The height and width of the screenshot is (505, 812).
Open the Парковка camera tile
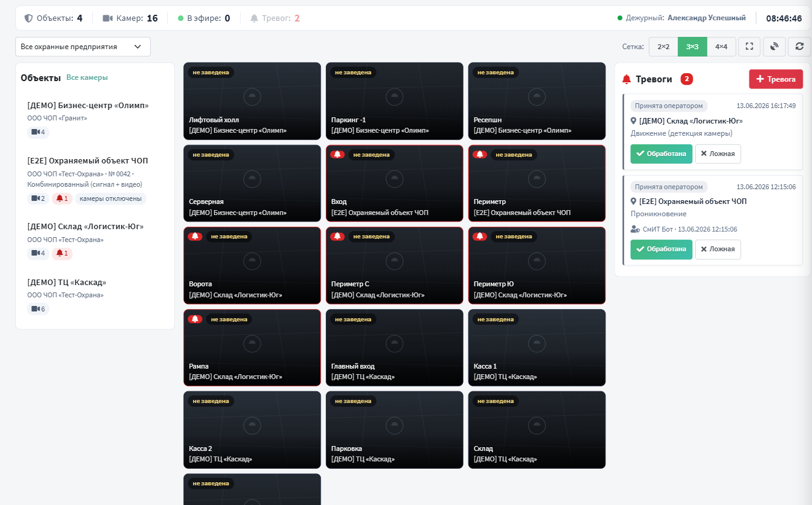point(395,430)
